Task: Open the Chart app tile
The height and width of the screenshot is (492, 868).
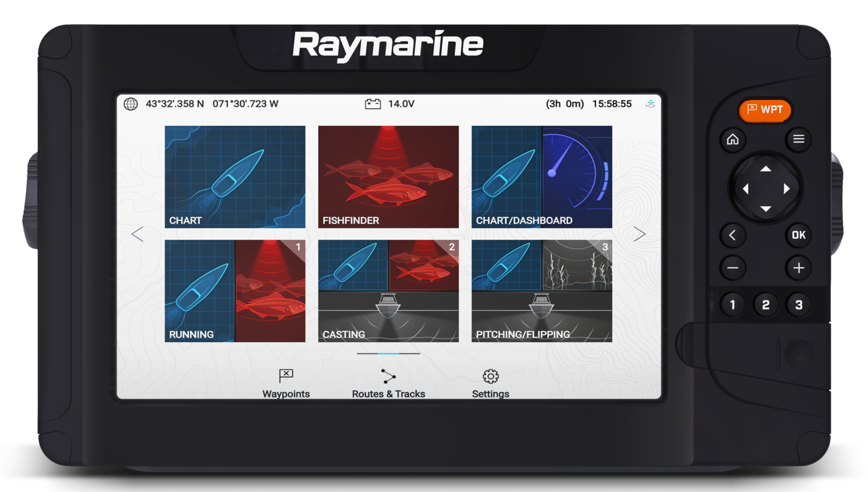Action: [x=235, y=177]
